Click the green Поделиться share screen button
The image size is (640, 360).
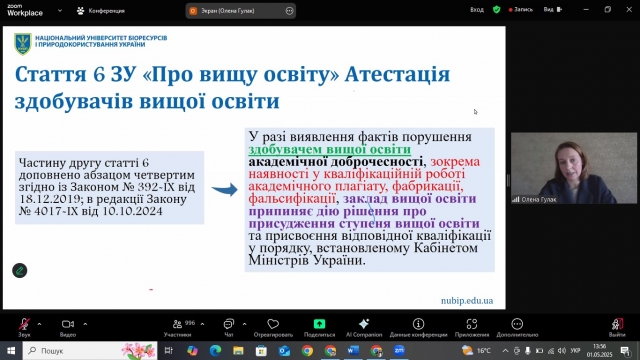[x=319, y=324]
